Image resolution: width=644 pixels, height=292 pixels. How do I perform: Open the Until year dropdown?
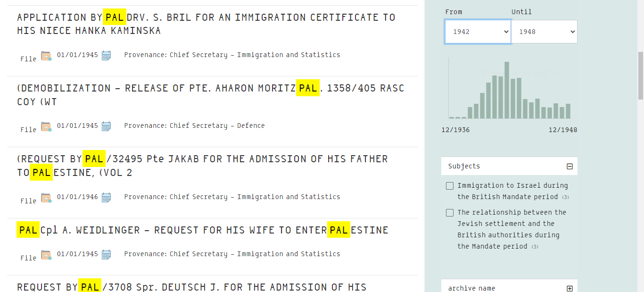(544, 32)
